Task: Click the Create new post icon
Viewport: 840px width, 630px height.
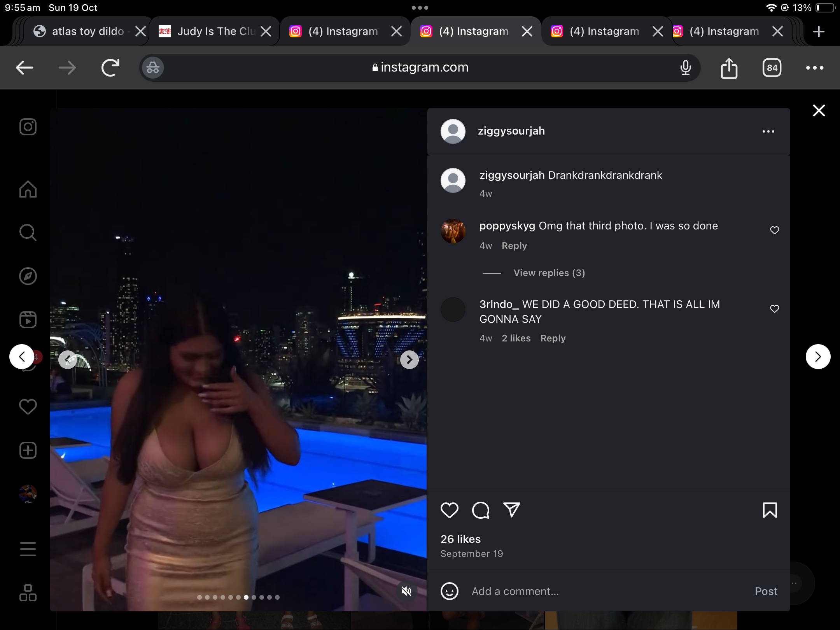Action: 28,450
